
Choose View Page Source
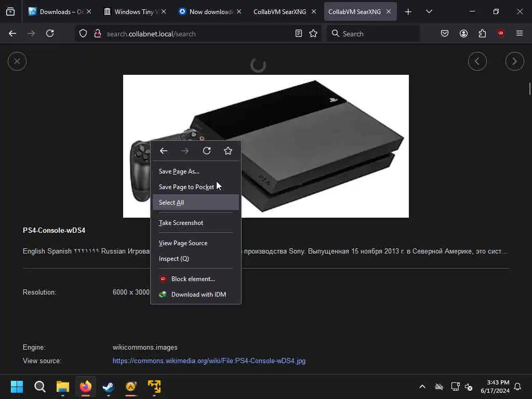(x=196, y=243)
